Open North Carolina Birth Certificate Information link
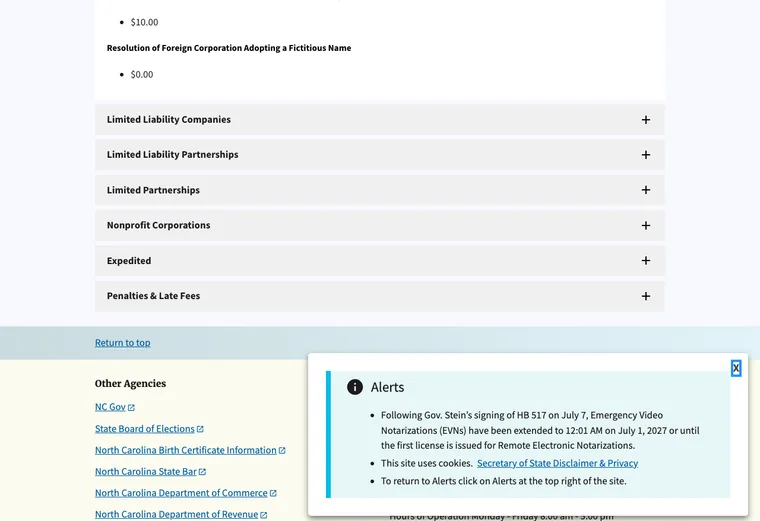 (186, 450)
